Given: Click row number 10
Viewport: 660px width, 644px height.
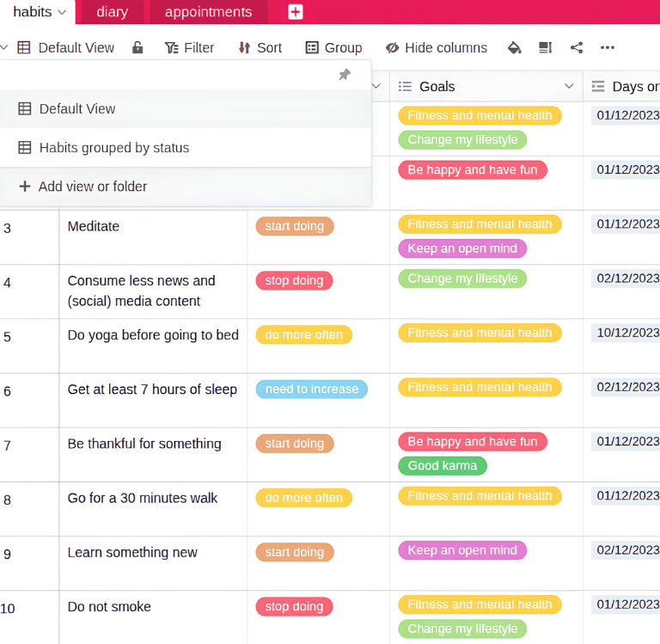Looking at the screenshot, I should click(x=8, y=609).
